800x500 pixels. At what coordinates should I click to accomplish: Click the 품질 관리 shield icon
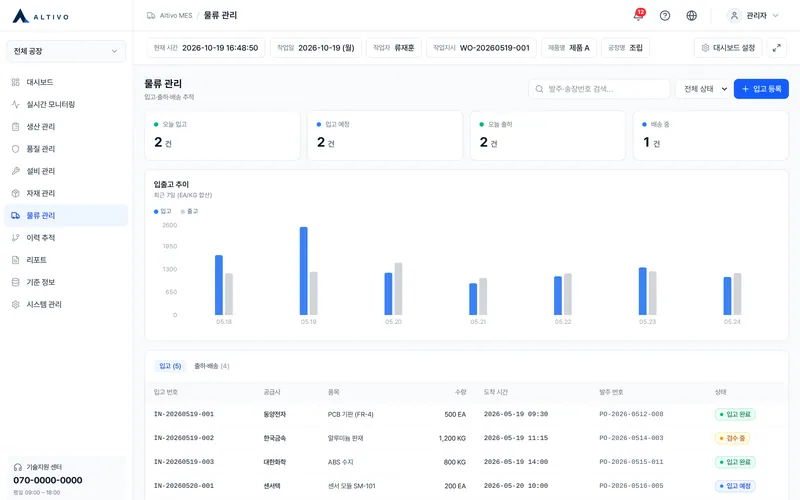pyautogui.click(x=16, y=149)
